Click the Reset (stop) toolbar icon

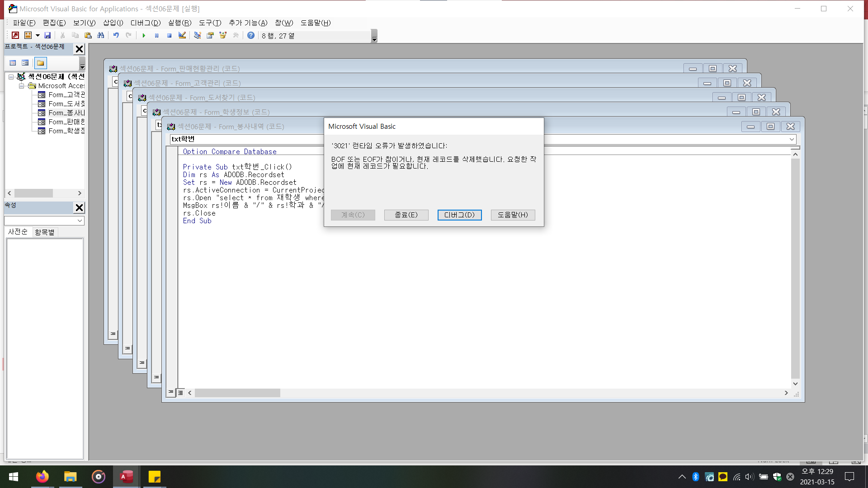pos(169,35)
